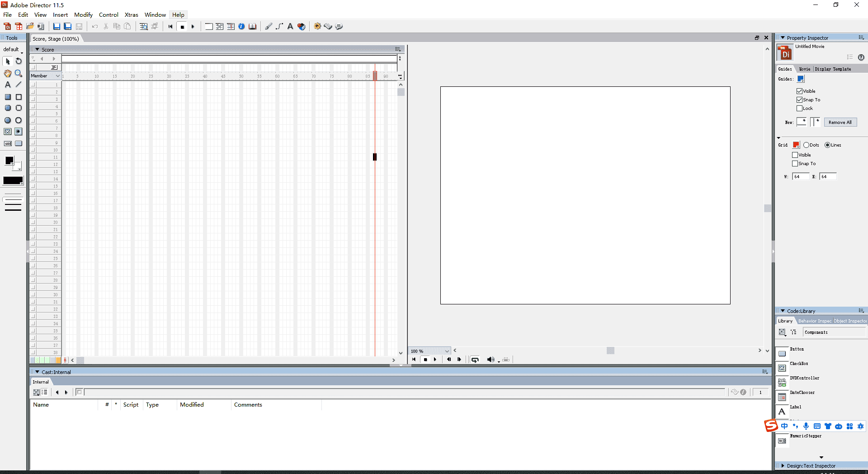Image resolution: width=868 pixels, height=474 pixels.
Task: Collapse the Property Inspector panel
Action: pyautogui.click(x=783, y=38)
